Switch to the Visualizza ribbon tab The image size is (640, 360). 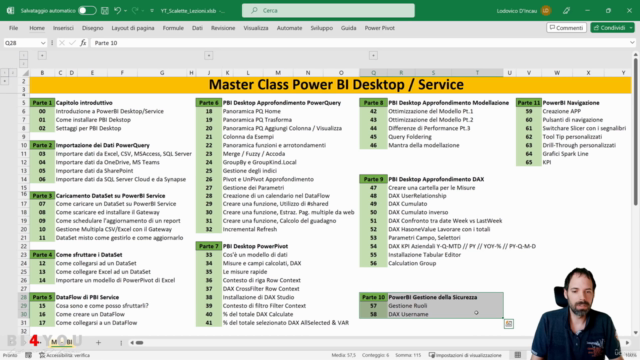(256, 28)
